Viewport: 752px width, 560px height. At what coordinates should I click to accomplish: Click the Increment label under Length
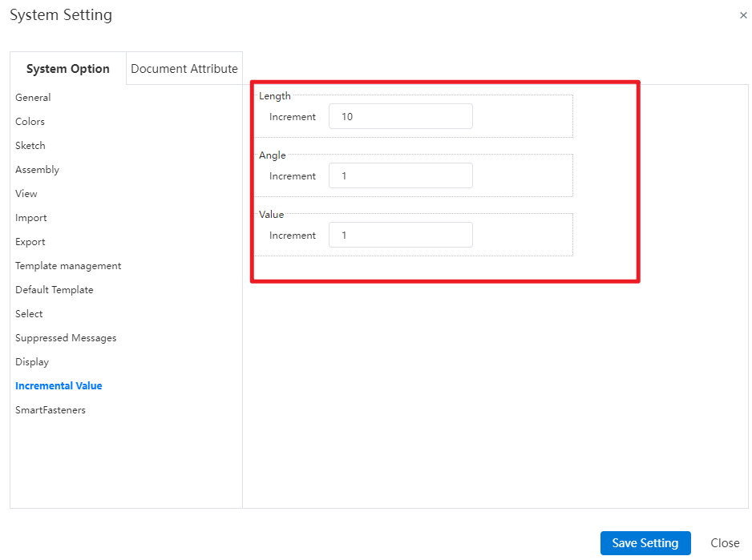pyautogui.click(x=293, y=116)
